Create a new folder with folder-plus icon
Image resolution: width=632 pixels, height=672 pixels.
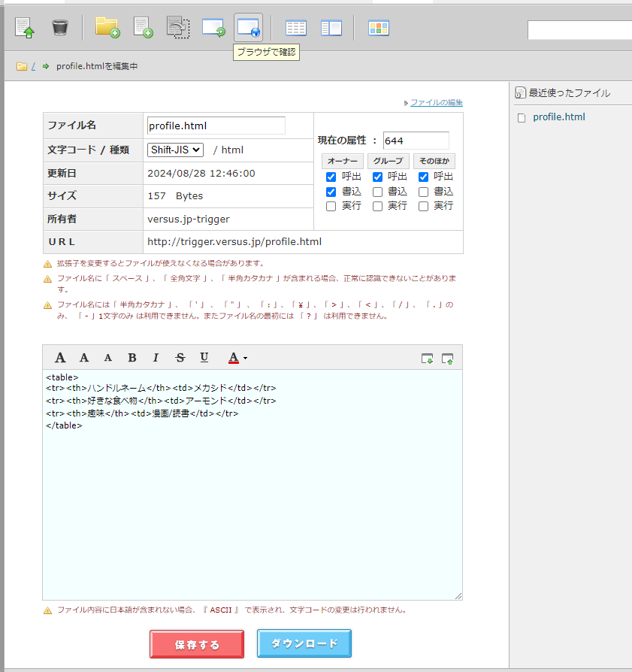(x=107, y=27)
